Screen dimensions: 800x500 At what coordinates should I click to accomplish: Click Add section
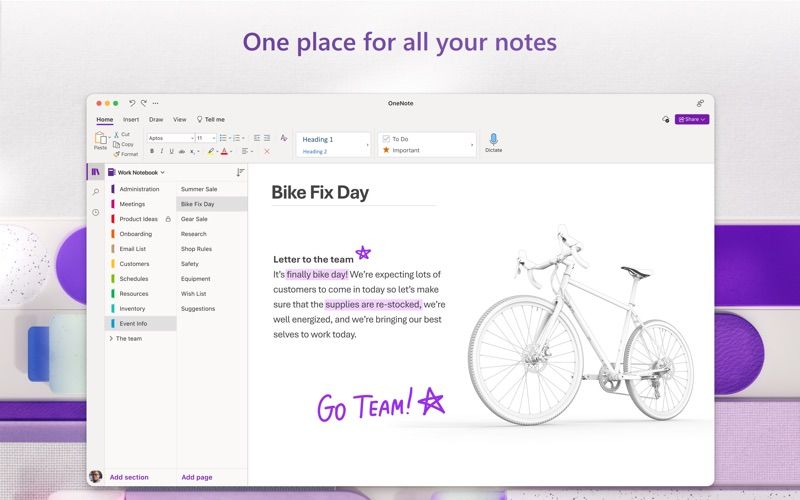pos(129,477)
